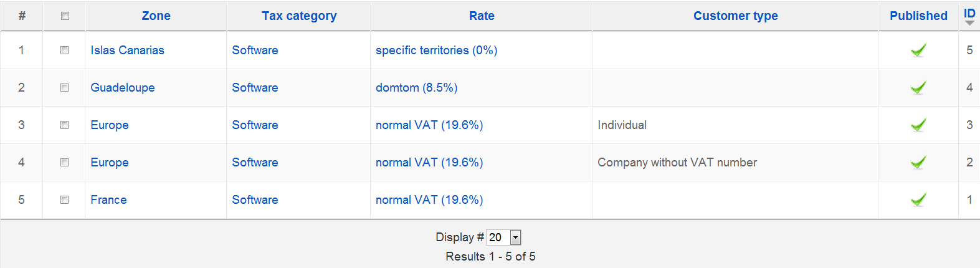This screenshot has height=268, width=980.
Task: Click the ID sort arrow indicator
Action: [969, 23]
